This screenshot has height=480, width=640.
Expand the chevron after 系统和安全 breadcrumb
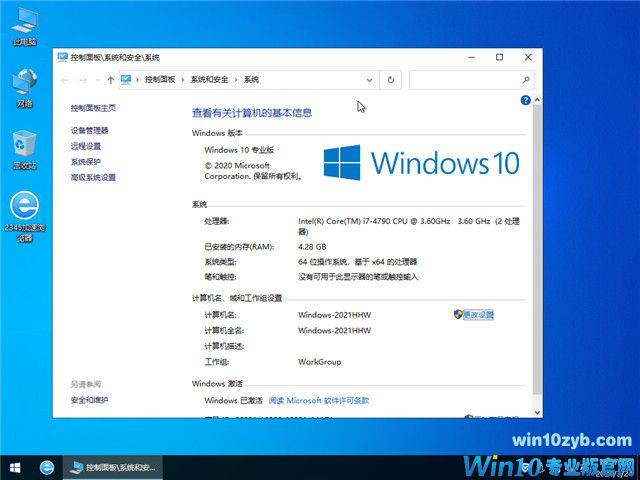pyautogui.click(x=236, y=80)
